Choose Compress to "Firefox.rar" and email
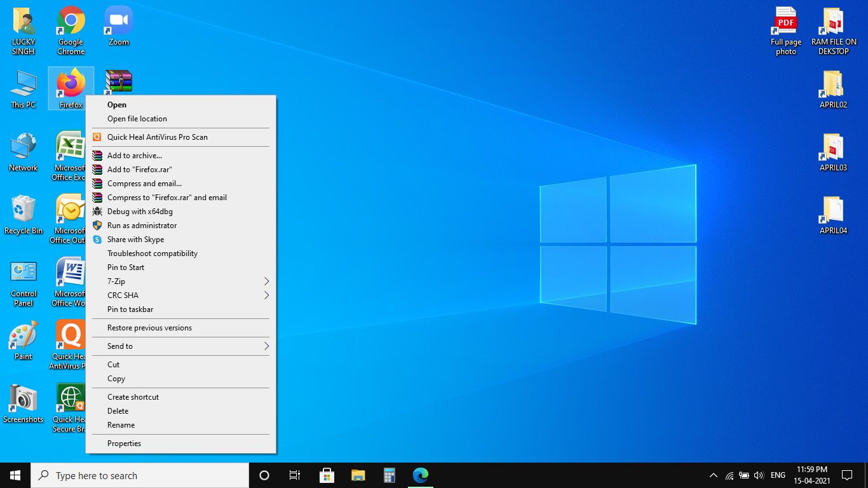This screenshot has height=488, width=868. tap(180, 198)
